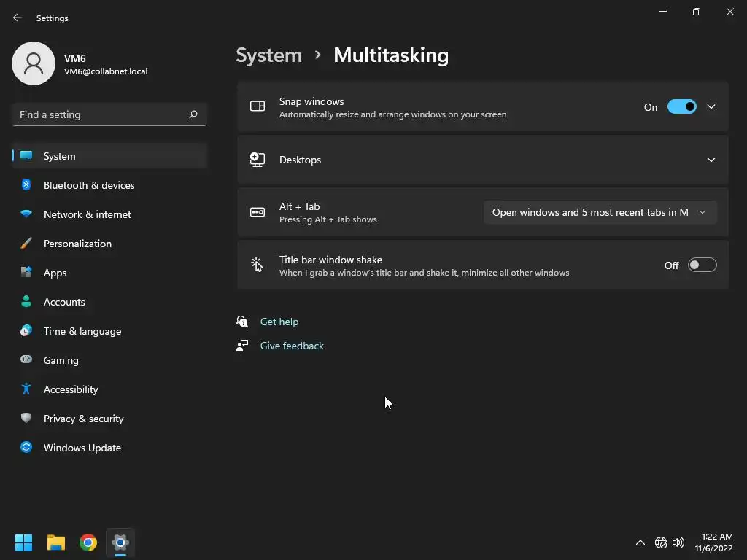
Task: Open Google Chrome from the taskbar
Action: pos(88,542)
